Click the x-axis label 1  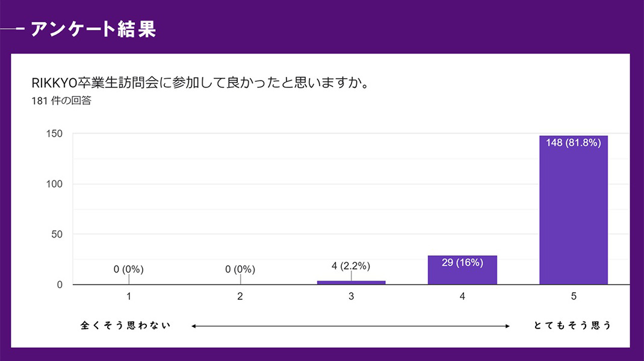(x=129, y=296)
